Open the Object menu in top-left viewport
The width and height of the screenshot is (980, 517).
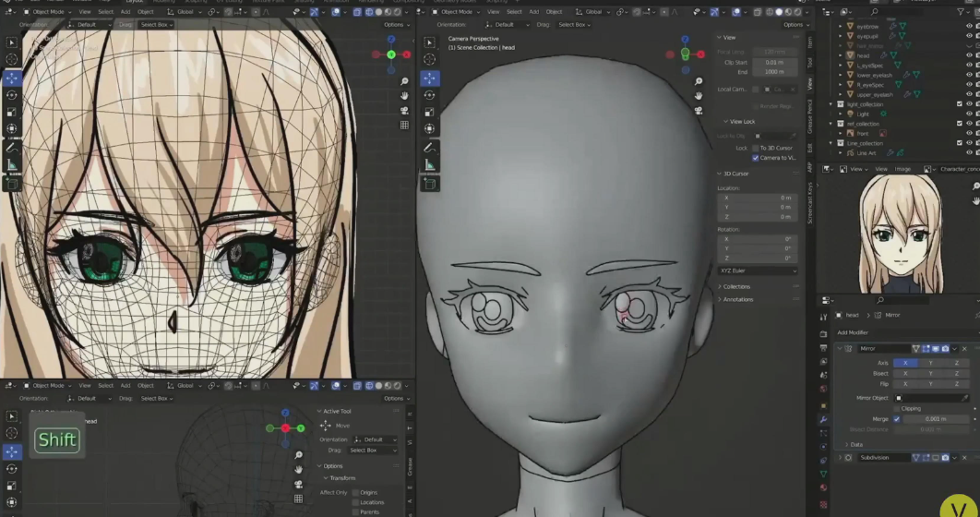(x=146, y=12)
